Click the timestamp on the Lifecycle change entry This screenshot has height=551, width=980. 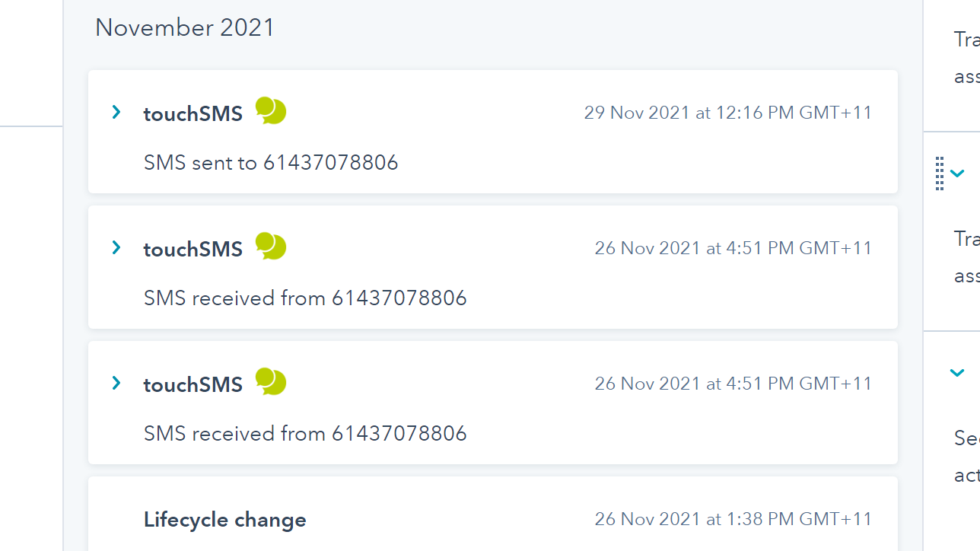point(733,518)
